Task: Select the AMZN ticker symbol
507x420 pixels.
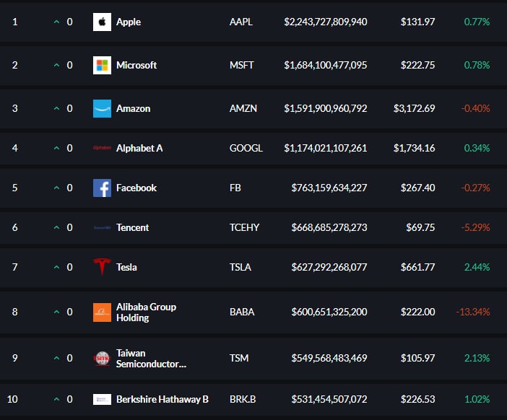Action: (x=243, y=108)
